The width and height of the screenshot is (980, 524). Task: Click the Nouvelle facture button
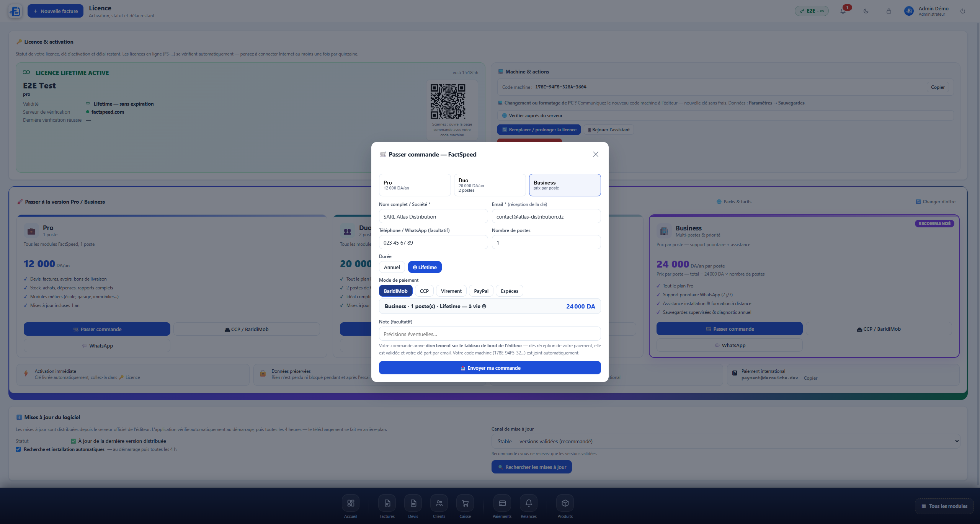56,11
